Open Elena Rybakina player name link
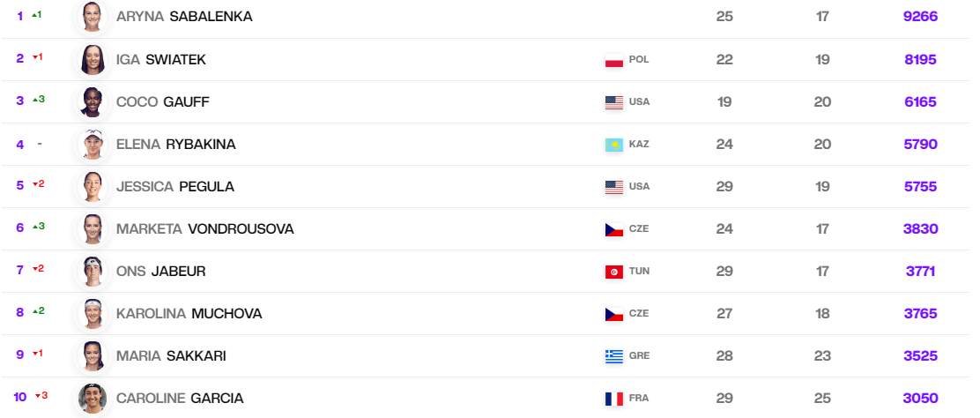The height and width of the screenshot is (418, 980). [175, 145]
